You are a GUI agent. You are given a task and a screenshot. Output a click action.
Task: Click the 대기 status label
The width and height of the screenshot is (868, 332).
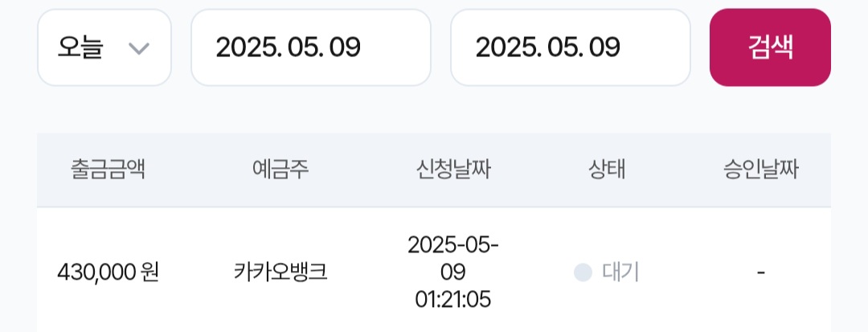[x=620, y=273]
